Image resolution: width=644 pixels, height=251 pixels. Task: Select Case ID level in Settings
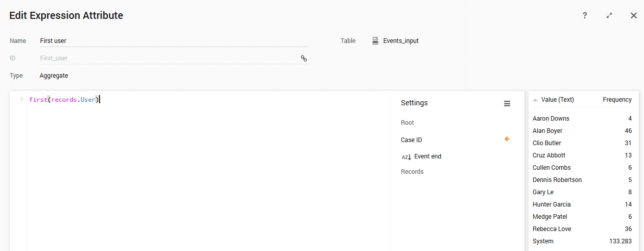pyautogui.click(x=412, y=140)
